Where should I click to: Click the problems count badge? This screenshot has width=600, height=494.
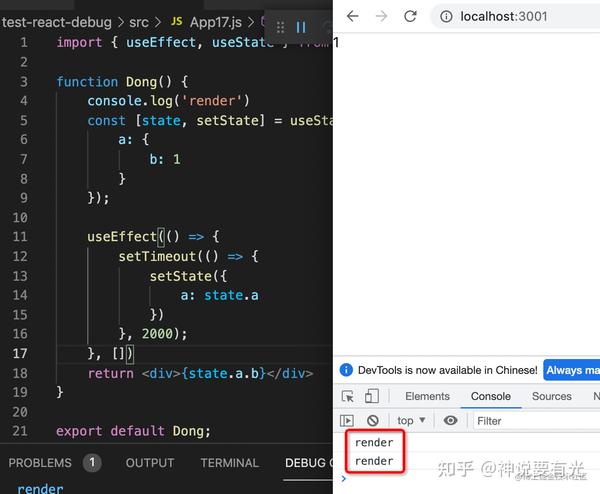click(92, 463)
